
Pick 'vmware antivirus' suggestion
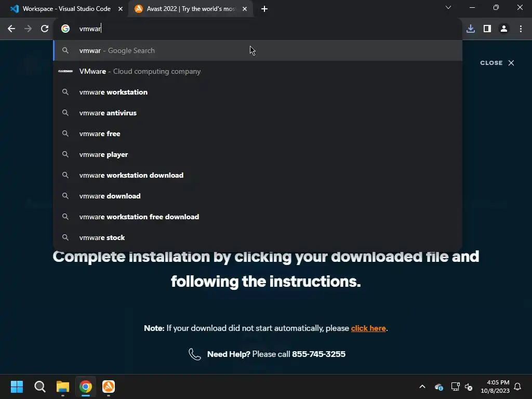[x=258, y=113]
